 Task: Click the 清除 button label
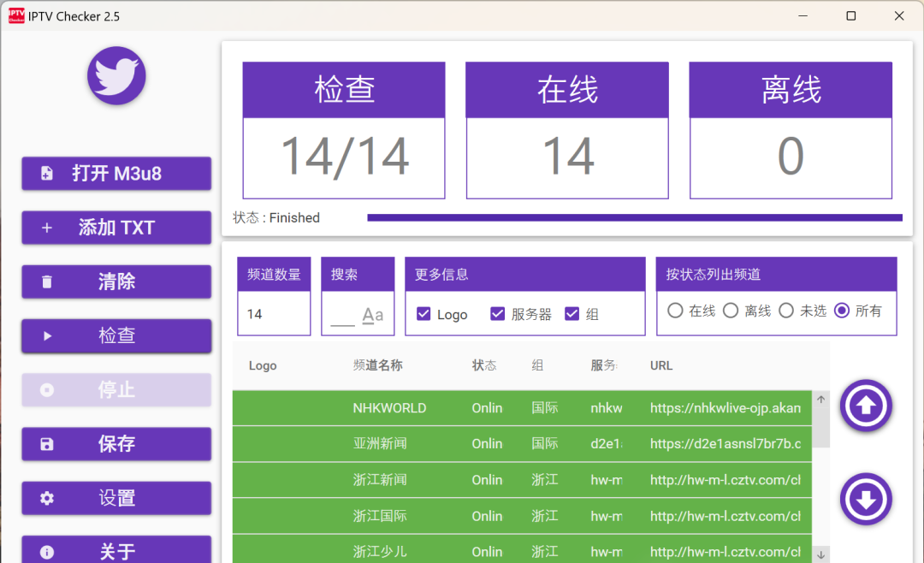click(x=116, y=281)
